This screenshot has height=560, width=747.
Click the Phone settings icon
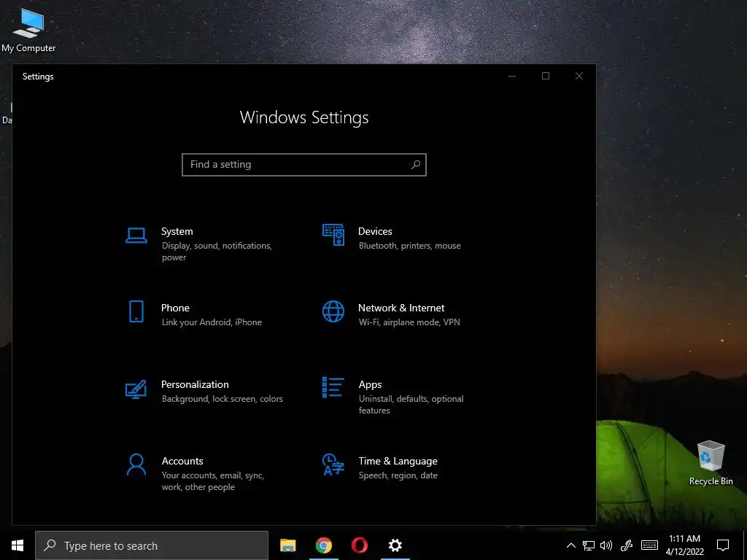[136, 311]
